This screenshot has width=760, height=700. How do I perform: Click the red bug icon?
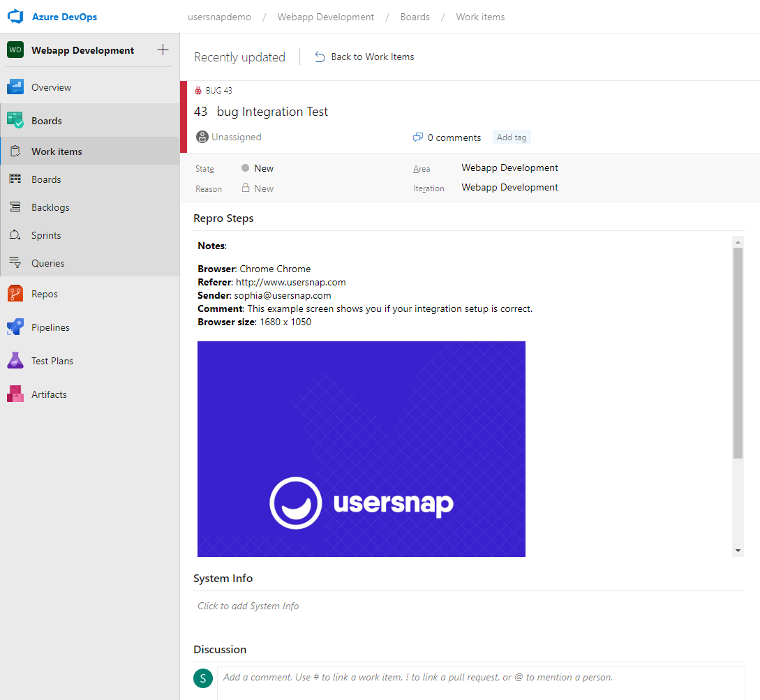point(198,91)
